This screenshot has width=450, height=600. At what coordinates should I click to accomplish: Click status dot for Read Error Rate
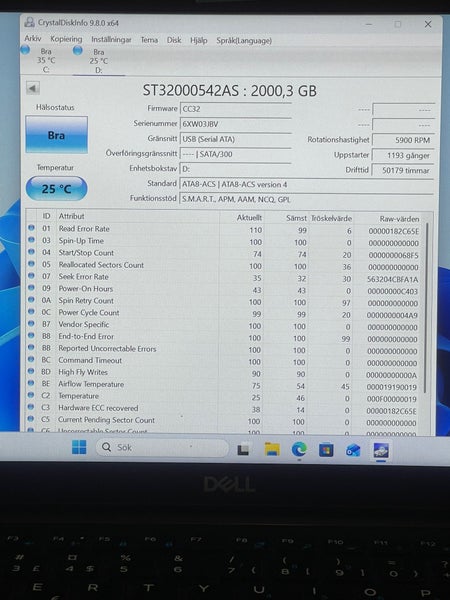(31, 228)
